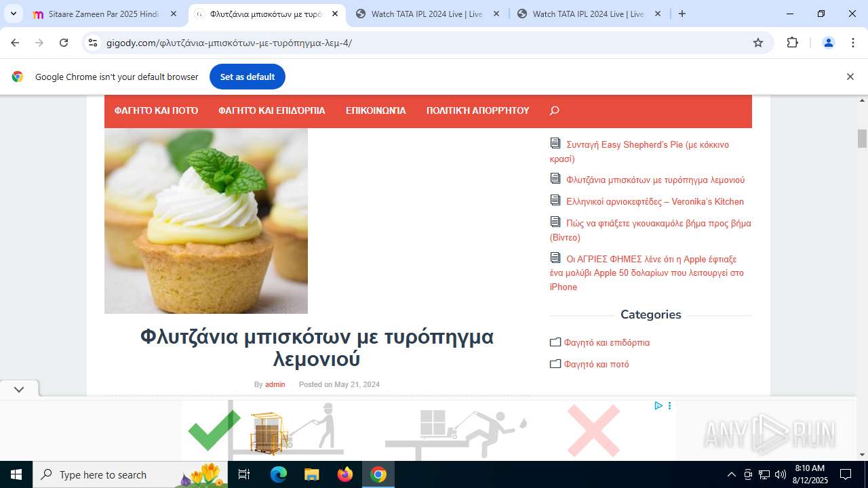This screenshot has width=868, height=488.
Task: Open the Windows Start menu
Action: point(16,474)
